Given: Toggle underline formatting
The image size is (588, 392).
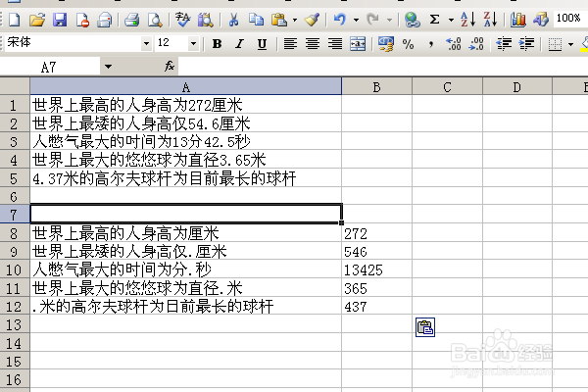Looking at the screenshot, I should 262,44.
